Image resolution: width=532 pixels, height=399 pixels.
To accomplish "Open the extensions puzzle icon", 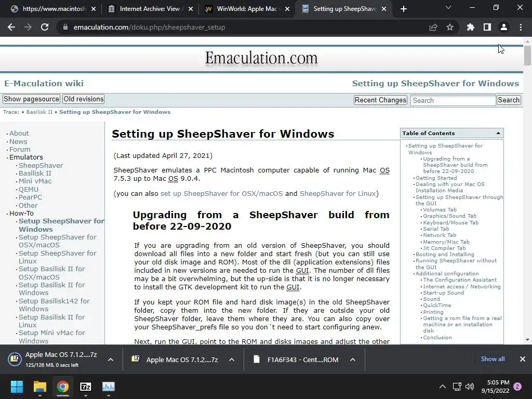I will [471, 27].
